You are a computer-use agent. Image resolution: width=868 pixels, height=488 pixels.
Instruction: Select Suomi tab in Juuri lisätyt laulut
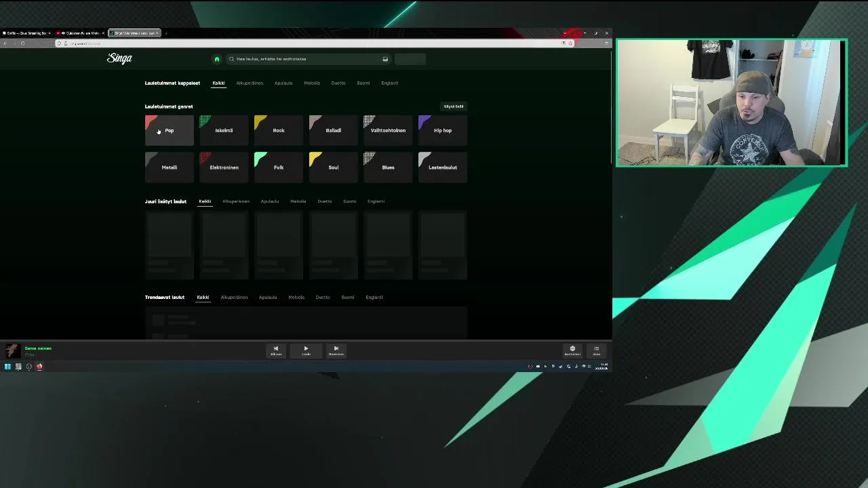(x=350, y=201)
